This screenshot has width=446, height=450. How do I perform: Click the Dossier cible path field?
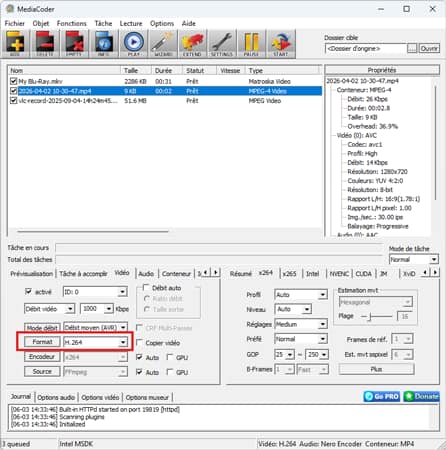[x=366, y=49]
